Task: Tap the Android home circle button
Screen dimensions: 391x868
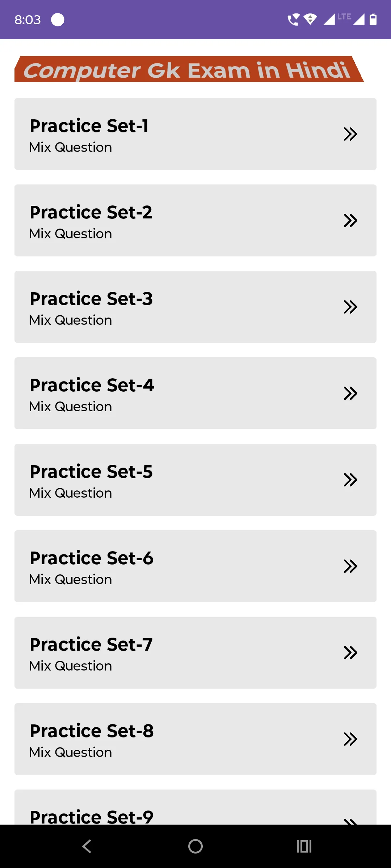Action: point(195,846)
